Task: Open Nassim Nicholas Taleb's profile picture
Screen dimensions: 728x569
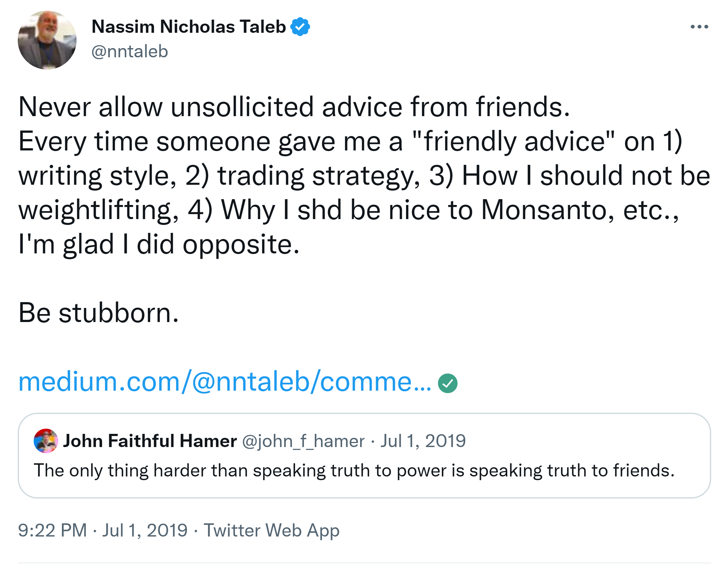Action: [x=47, y=40]
